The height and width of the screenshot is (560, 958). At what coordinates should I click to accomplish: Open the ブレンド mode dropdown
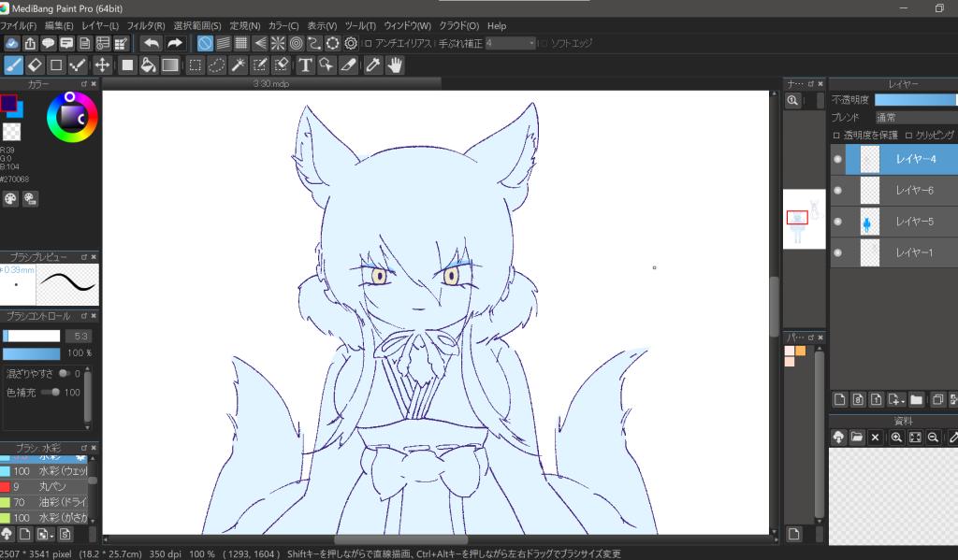(915, 118)
